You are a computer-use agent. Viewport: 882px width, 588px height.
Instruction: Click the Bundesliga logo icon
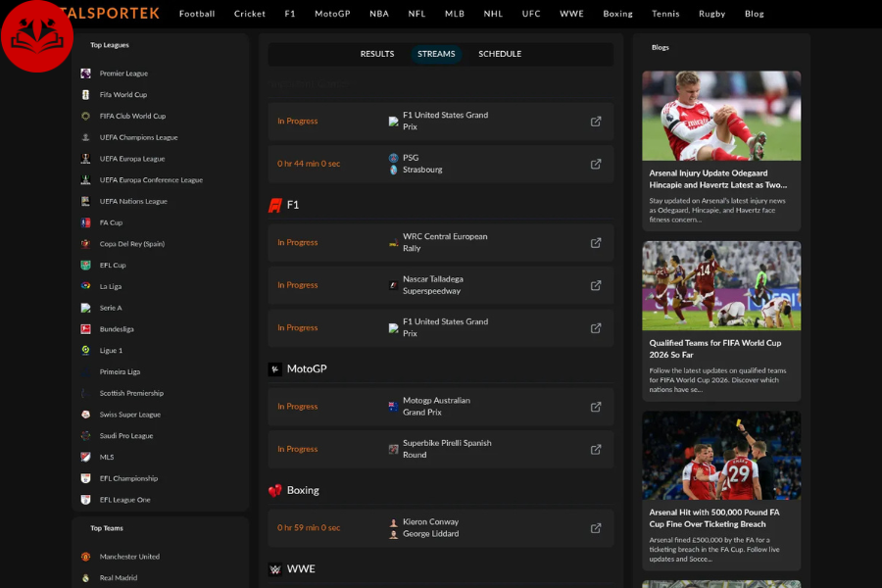(85, 328)
